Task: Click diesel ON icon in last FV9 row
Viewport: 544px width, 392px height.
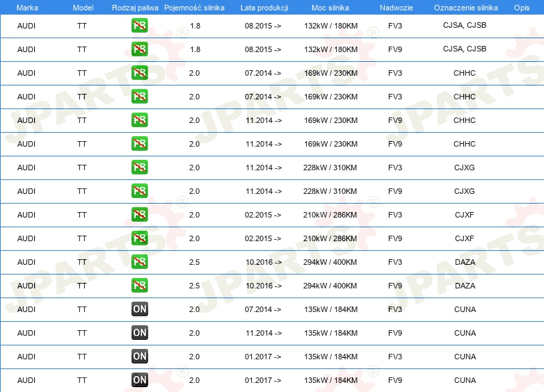Action: [x=140, y=380]
